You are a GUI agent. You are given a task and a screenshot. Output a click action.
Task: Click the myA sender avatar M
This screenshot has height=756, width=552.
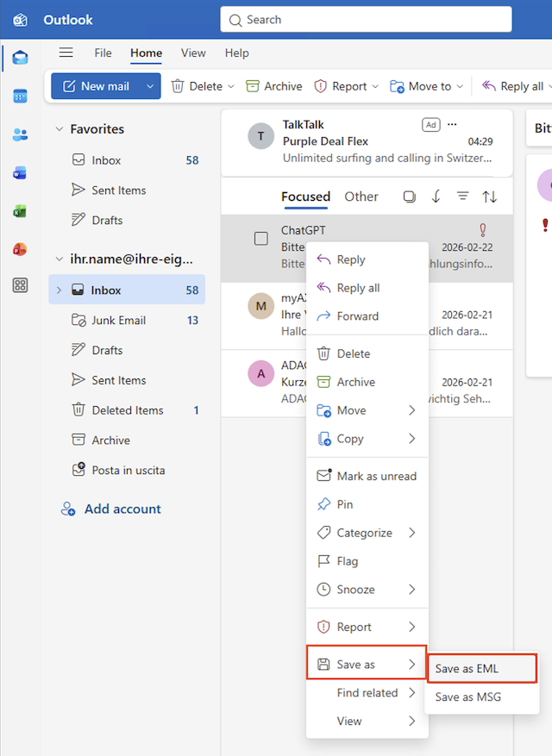point(261,306)
